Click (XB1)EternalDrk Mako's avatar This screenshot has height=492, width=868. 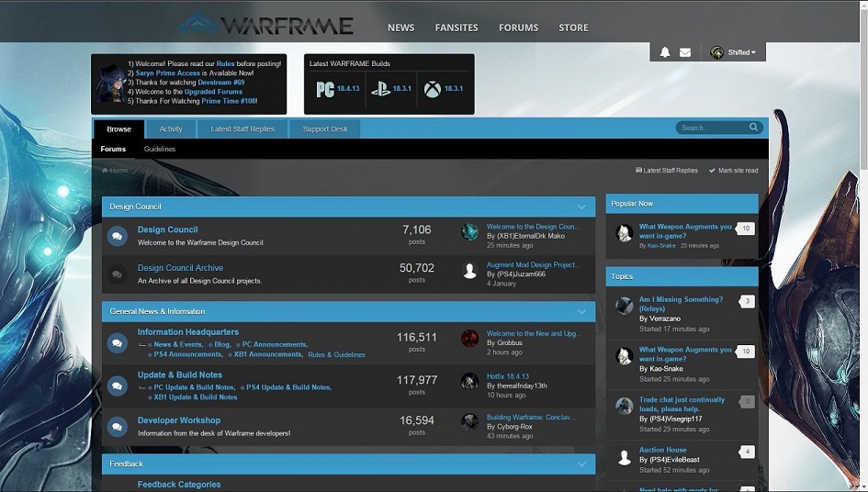tap(469, 232)
